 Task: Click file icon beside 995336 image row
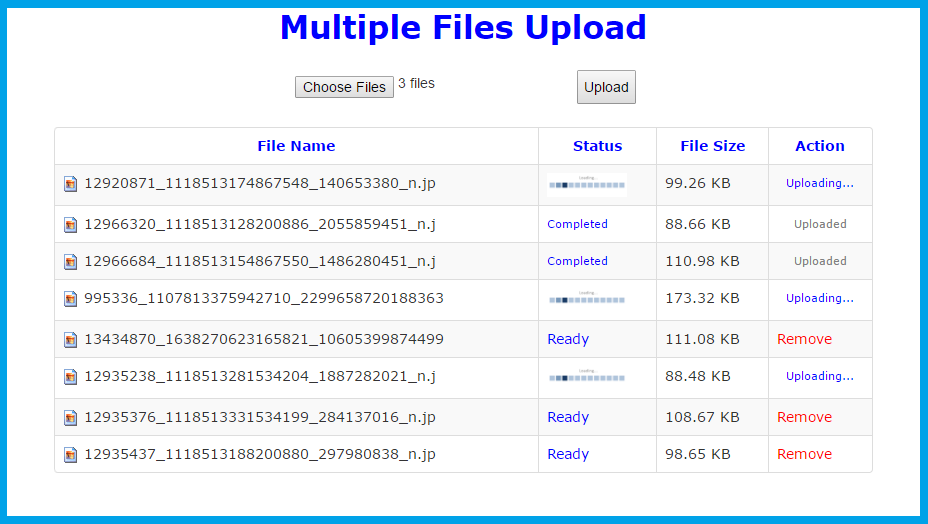pyautogui.click(x=71, y=299)
